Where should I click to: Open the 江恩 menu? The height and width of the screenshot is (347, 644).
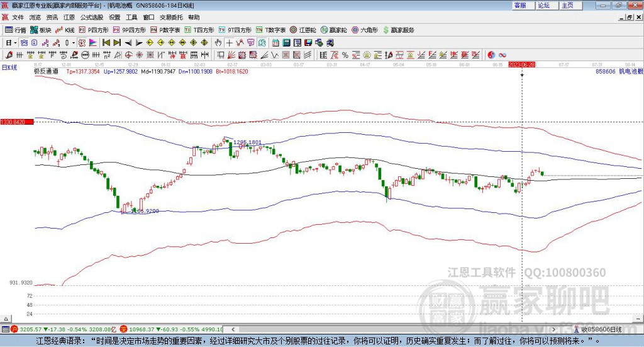[69, 17]
